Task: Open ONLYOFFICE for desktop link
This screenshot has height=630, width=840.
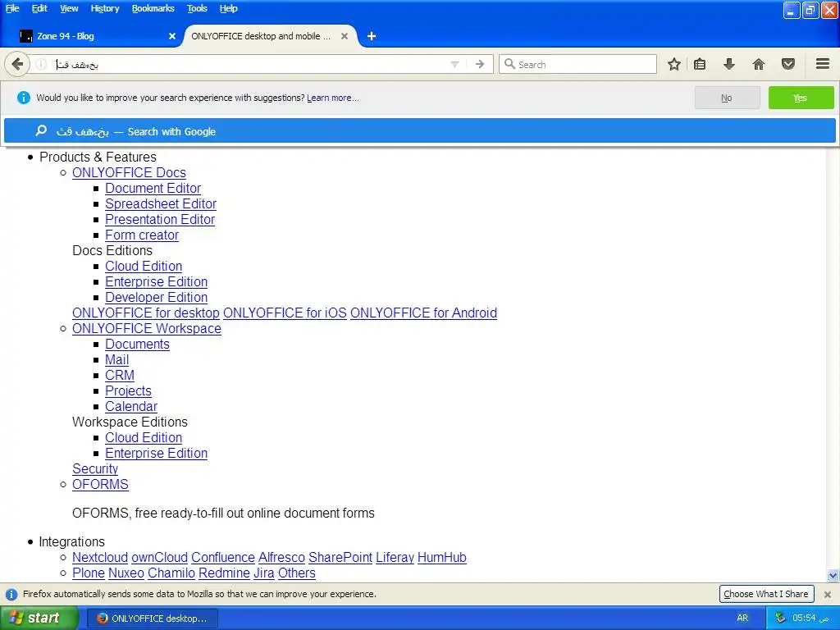Action: pyautogui.click(x=146, y=313)
